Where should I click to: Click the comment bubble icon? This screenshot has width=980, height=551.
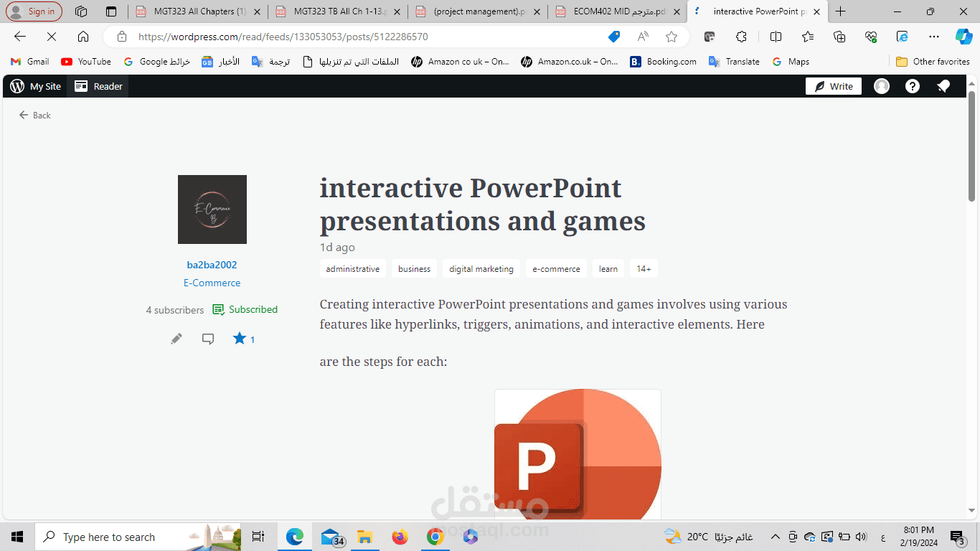tap(208, 339)
